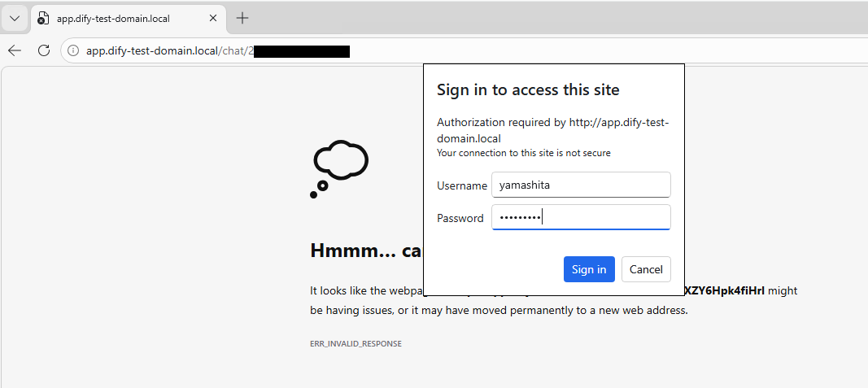The height and width of the screenshot is (388, 868).
Task: Focus the address bar URL text
Action: (x=217, y=51)
